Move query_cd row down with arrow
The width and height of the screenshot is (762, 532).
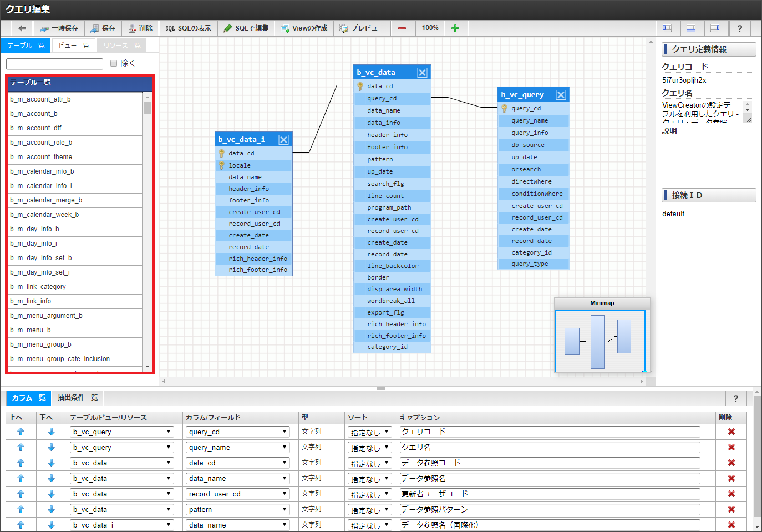pos(51,432)
